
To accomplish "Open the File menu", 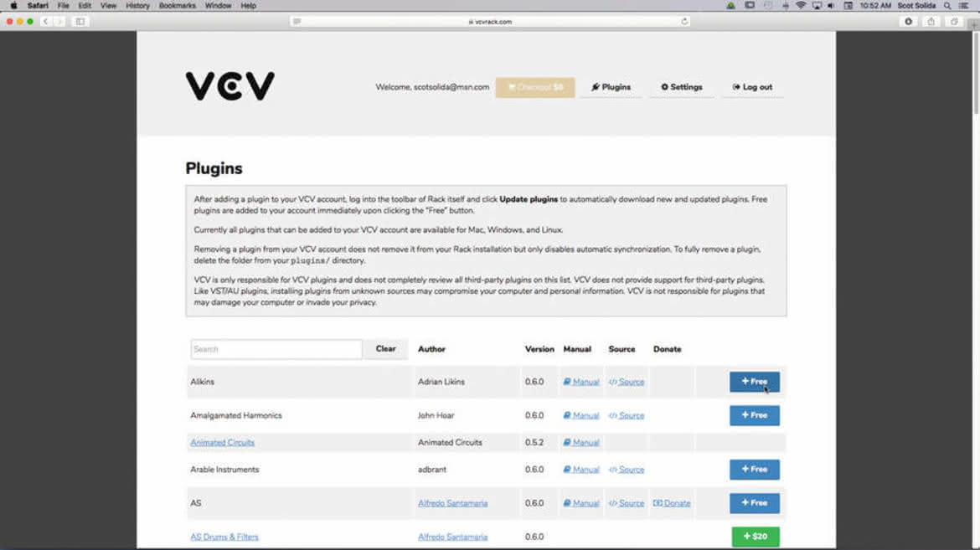I will 63,6.
